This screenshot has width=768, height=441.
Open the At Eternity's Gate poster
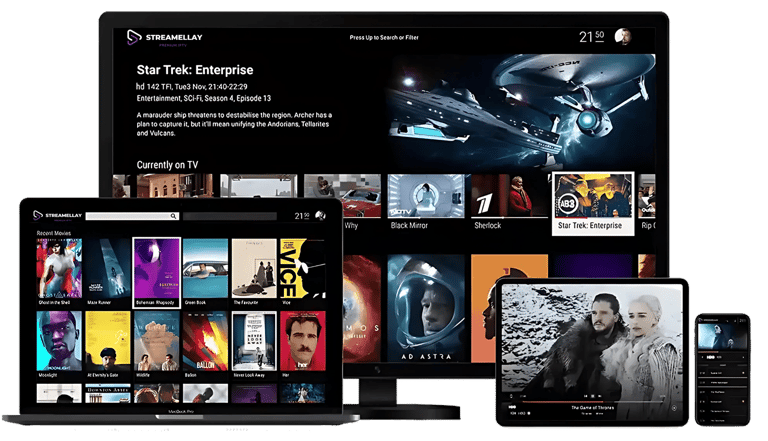(108, 341)
